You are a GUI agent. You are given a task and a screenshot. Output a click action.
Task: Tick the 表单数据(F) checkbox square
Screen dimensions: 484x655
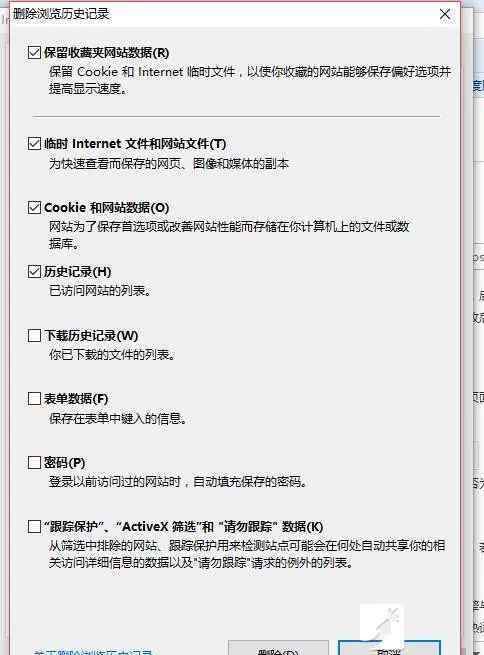click(x=34, y=399)
